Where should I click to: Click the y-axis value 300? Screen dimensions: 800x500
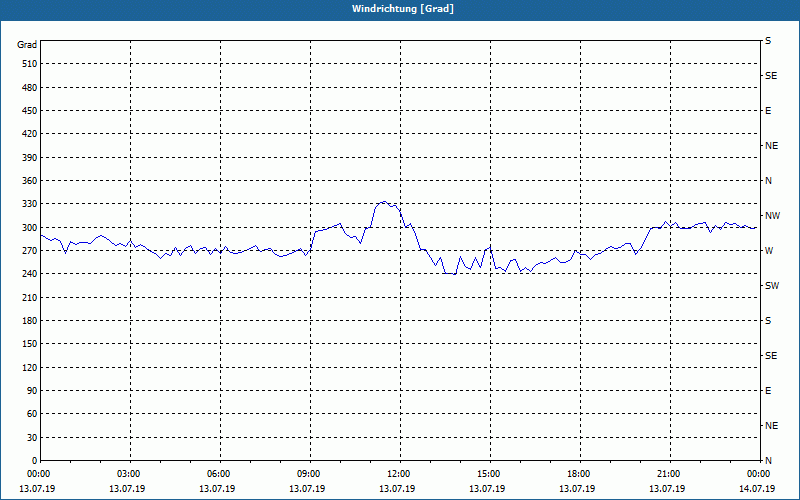[30, 228]
